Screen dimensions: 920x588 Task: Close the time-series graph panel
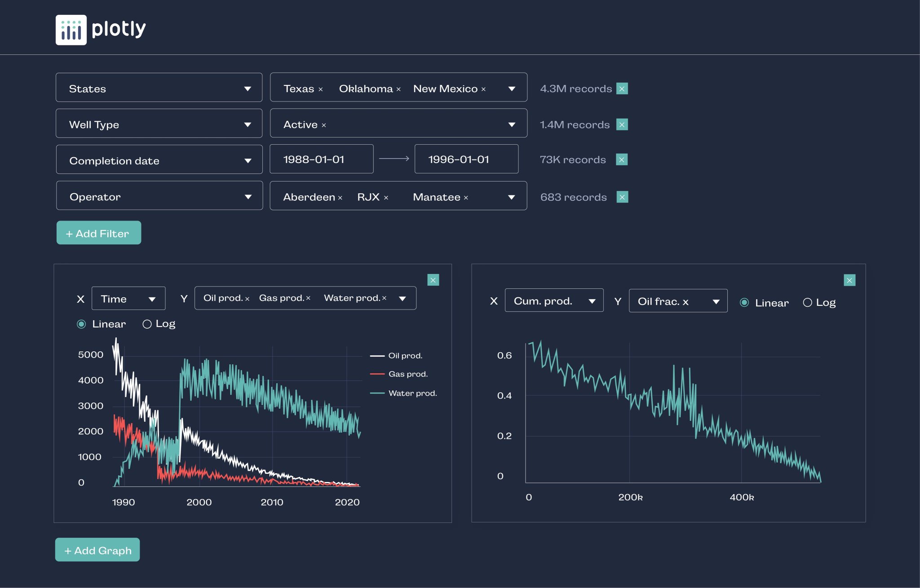point(433,279)
